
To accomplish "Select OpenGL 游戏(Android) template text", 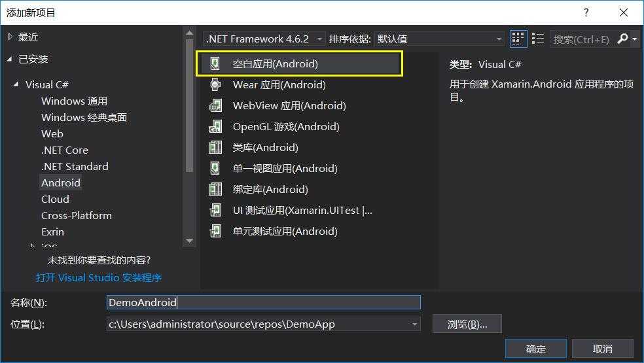I will tap(286, 126).
